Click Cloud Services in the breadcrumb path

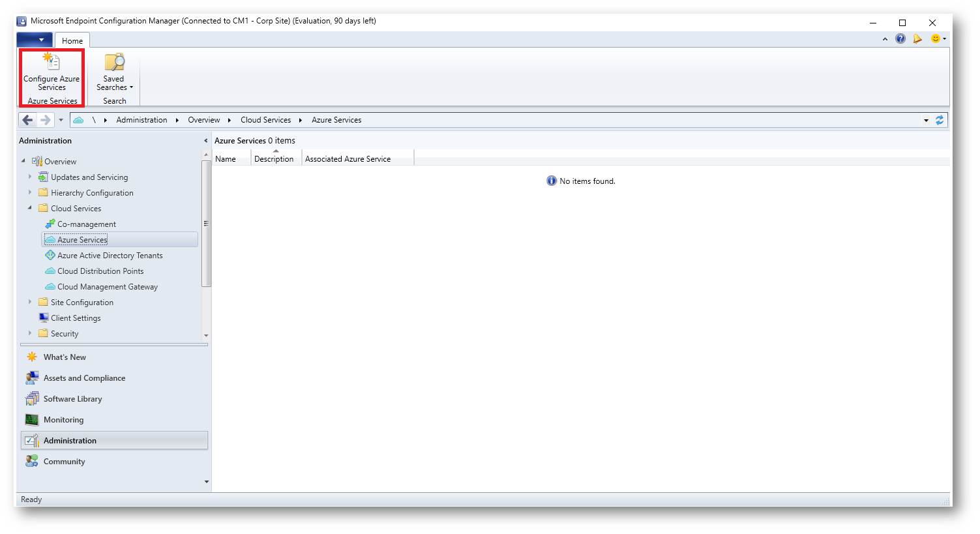click(x=265, y=120)
